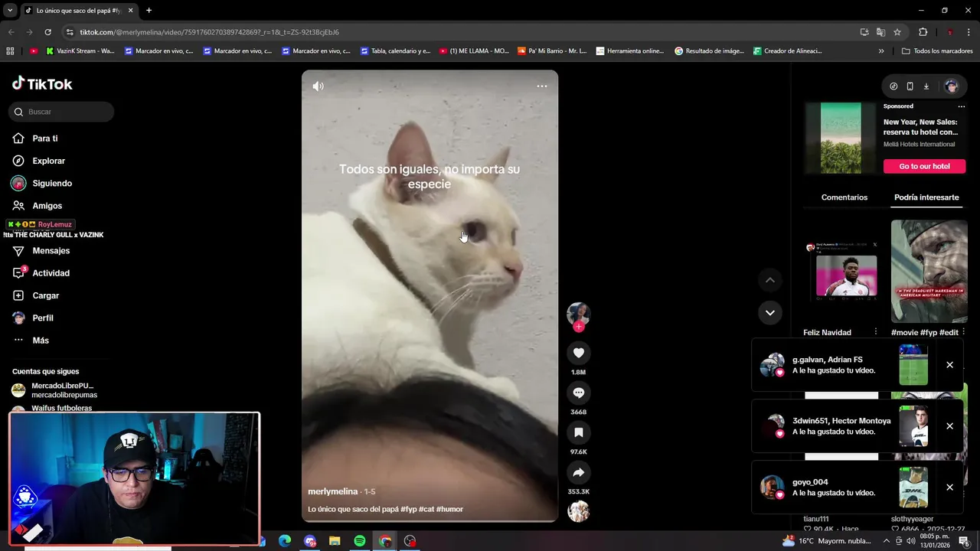
Task: Open the Waifus futboleras followed account
Action: 61,408
